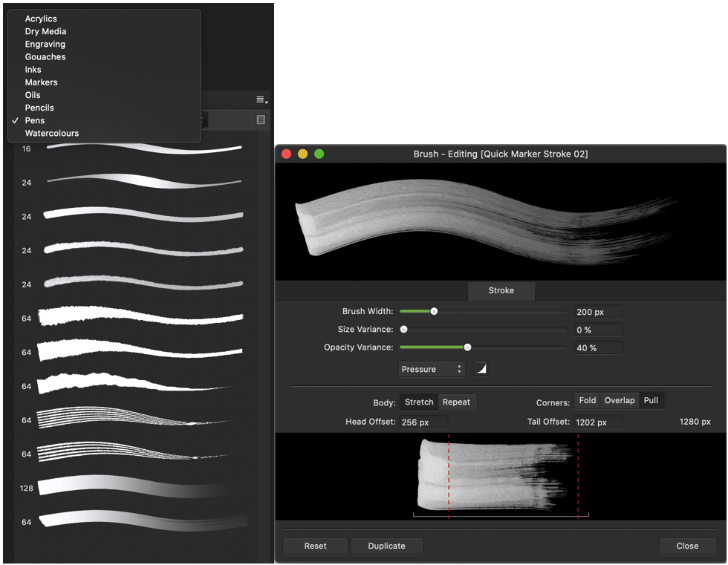Open the pressure profile curve editor

point(481,369)
